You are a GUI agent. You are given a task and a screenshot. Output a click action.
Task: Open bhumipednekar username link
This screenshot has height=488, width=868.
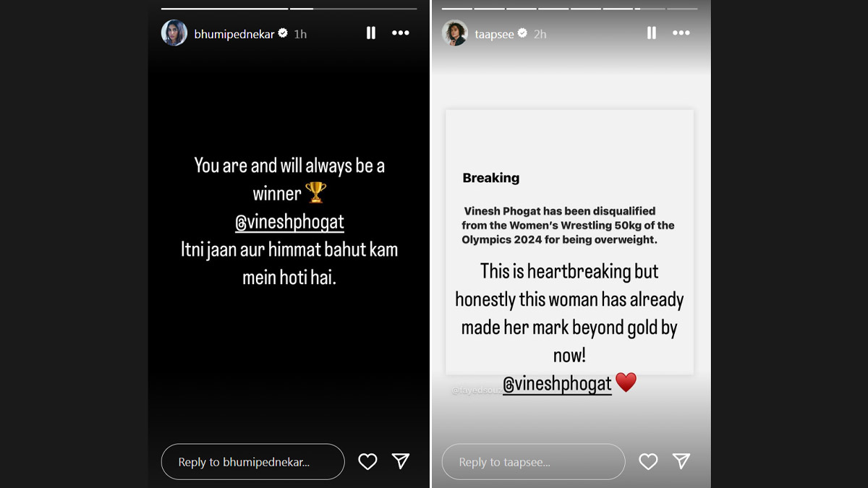click(234, 34)
